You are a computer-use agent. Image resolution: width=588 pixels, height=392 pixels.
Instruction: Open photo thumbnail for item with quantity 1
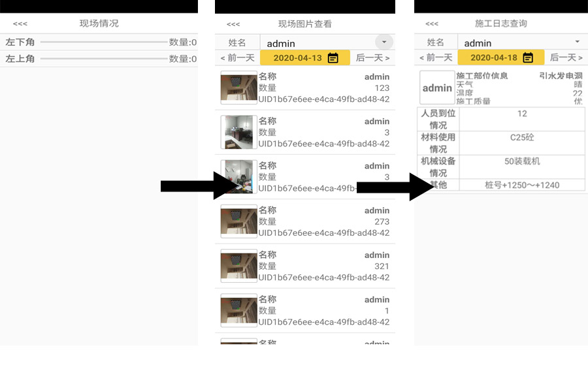(238, 310)
